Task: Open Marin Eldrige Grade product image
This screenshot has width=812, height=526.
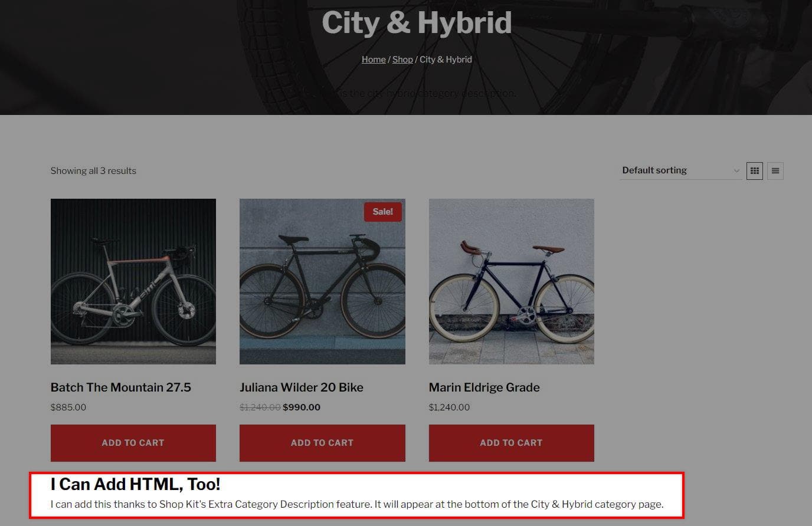Action: pyautogui.click(x=512, y=281)
